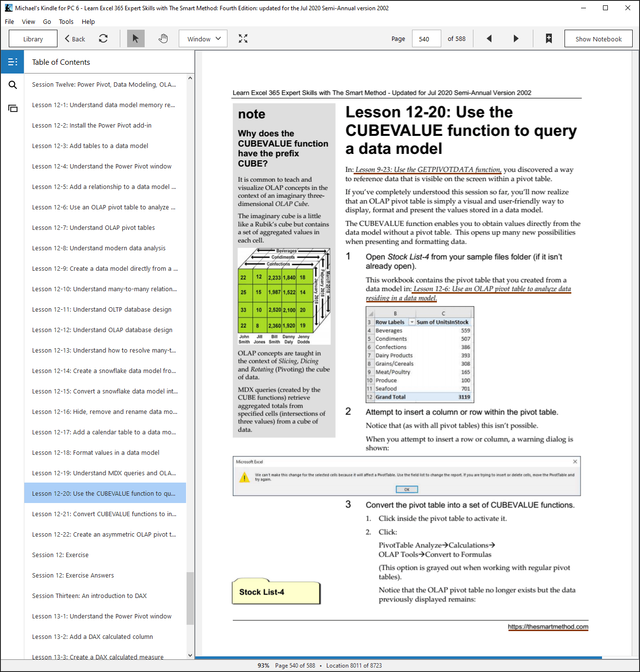Screen dimensions: 640x672
Task: Open Lesson 12-4 Understand the Power Pivot window
Action: tap(105, 166)
